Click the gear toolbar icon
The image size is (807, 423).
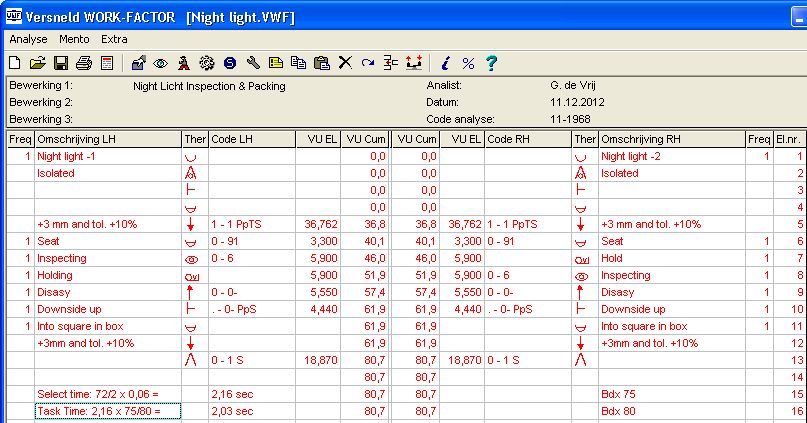[x=207, y=63]
